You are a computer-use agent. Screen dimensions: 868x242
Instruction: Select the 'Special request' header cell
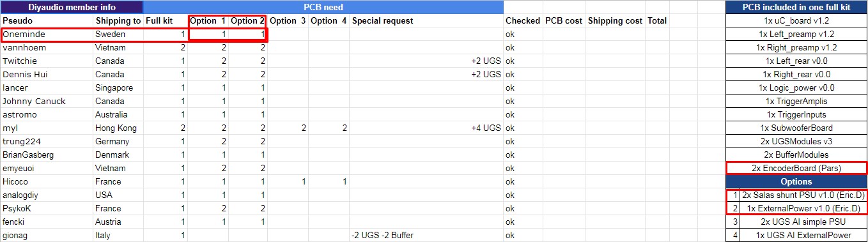coord(426,20)
